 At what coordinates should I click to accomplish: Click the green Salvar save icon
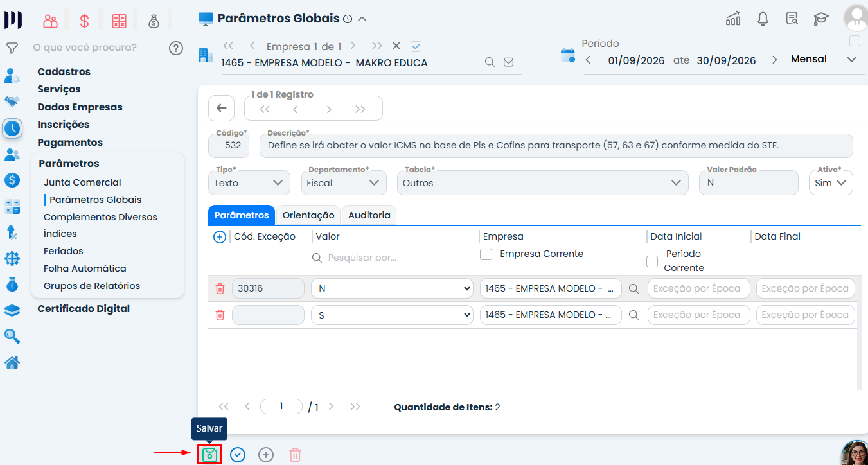click(209, 455)
